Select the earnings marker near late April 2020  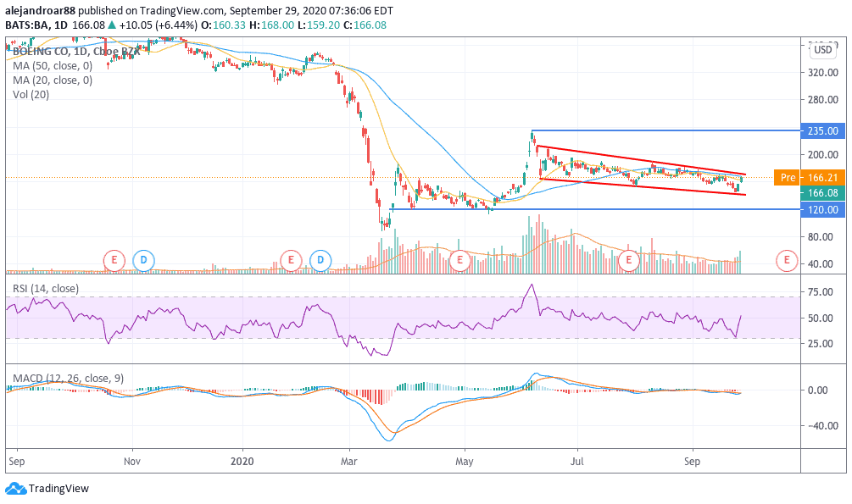[x=459, y=260]
